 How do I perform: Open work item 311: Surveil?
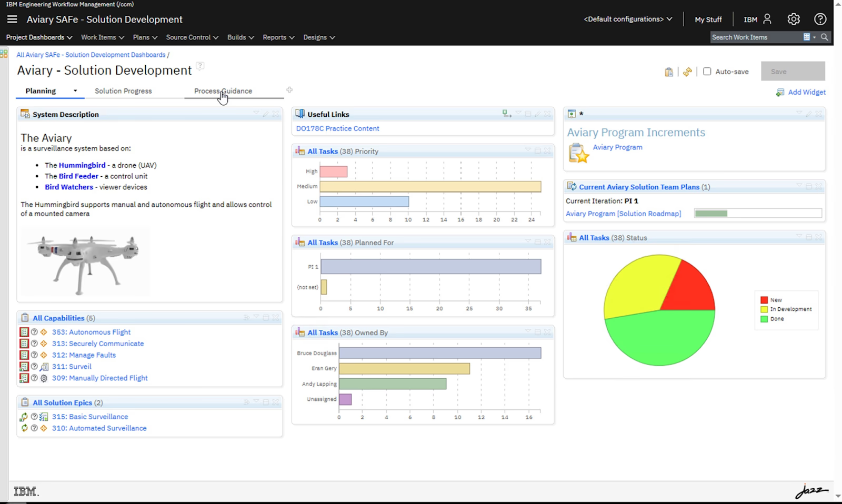(72, 367)
